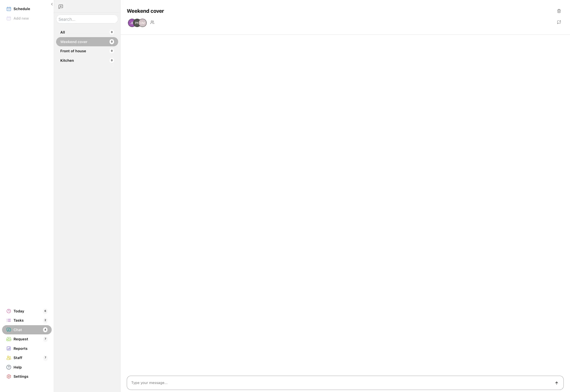570x392 pixels.
Task: Click the Schedule calendar icon
Action: pos(9,9)
